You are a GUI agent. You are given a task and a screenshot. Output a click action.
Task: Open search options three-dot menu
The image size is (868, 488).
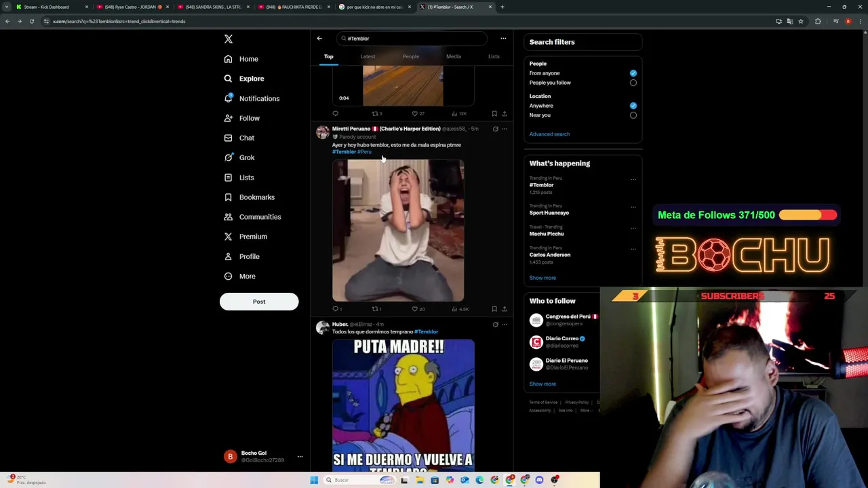pos(503,39)
